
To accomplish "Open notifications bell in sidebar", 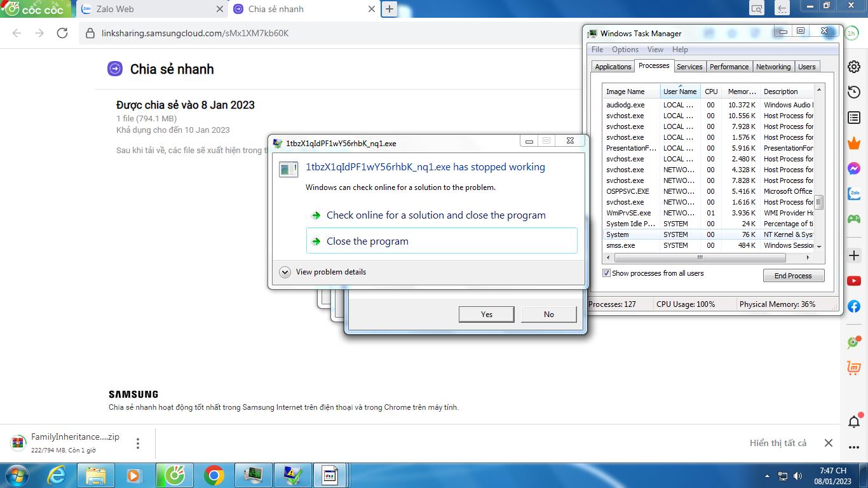I will pyautogui.click(x=854, y=421).
